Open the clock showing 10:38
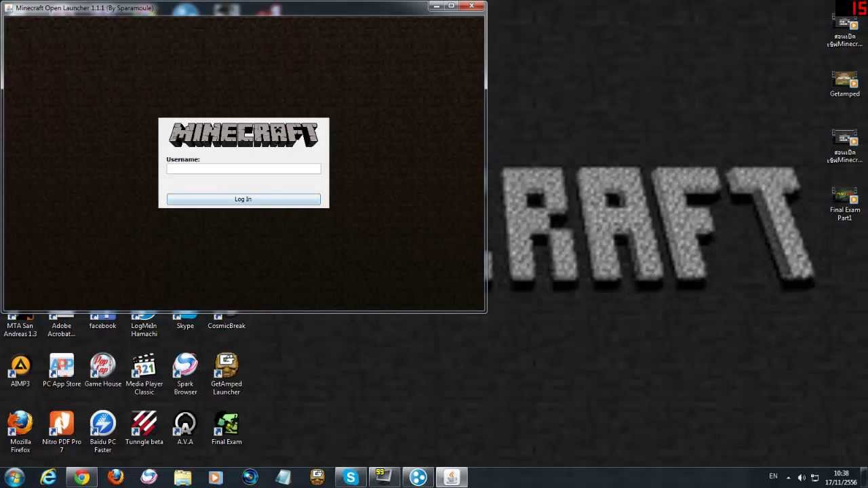Image resolution: width=868 pixels, height=488 pixels. 841,478
